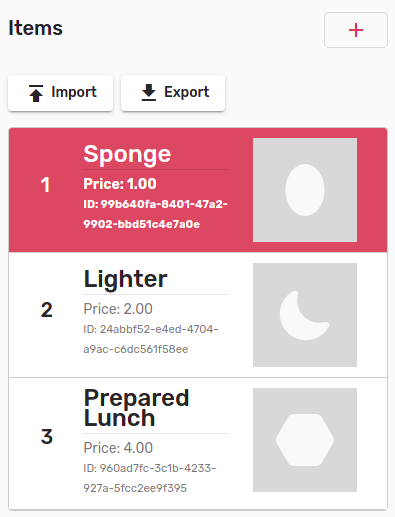Click the hexagon image for Prepared Lunch
Image resolution: width=395 pixels, height=517 pixels.
click(305, 440)
